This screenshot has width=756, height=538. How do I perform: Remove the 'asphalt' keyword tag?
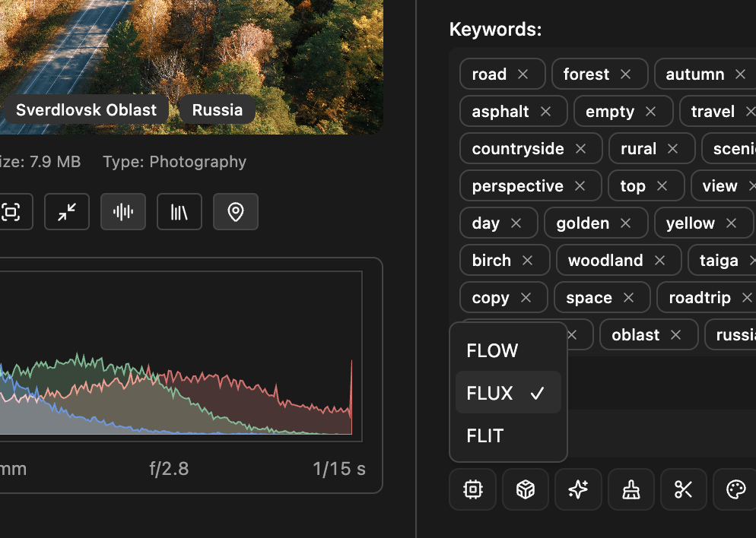pos(546,111)
